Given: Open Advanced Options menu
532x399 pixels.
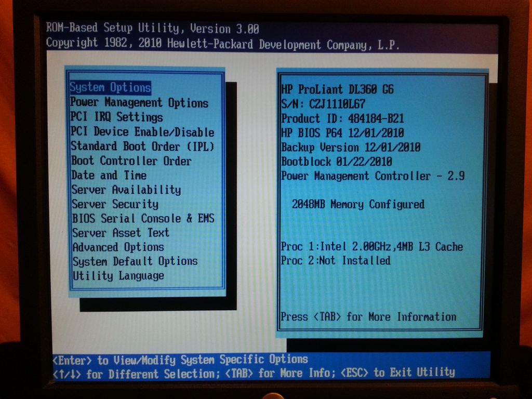Looking at the screenshot, I should 118,247.
